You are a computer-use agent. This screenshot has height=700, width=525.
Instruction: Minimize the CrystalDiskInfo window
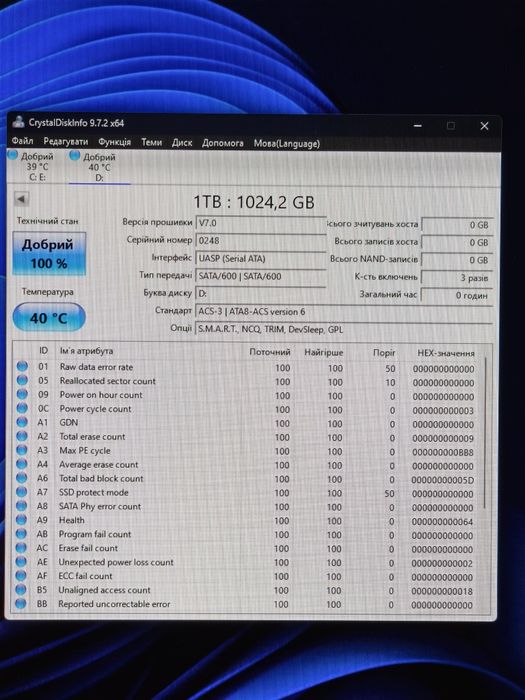coord(417,126)
